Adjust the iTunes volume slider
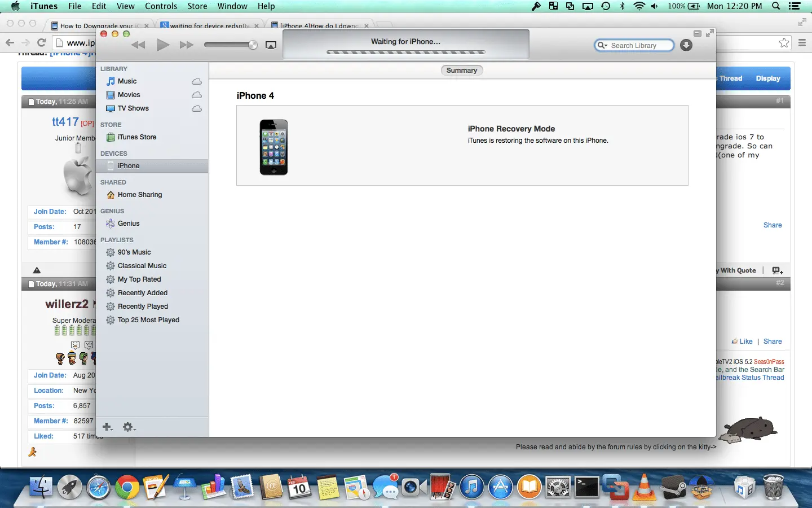Viewport: 812px width, 508px height. 253,45
